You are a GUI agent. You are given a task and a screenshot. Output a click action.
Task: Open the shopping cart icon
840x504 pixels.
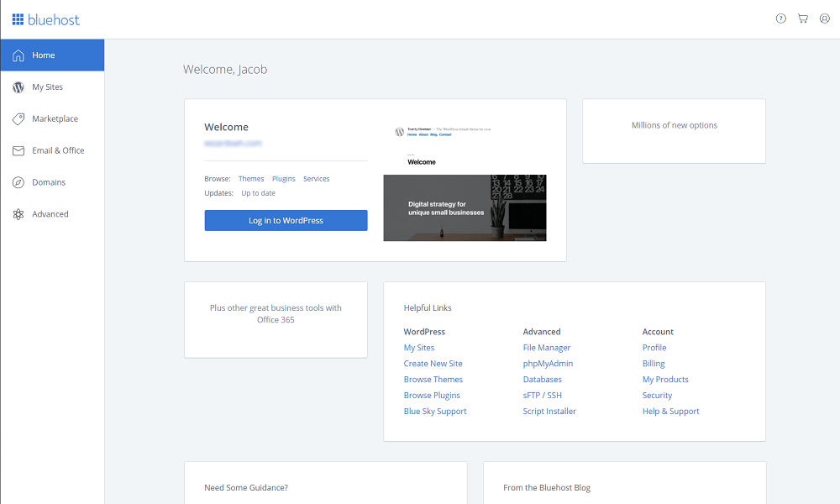(x=802, y=18)
